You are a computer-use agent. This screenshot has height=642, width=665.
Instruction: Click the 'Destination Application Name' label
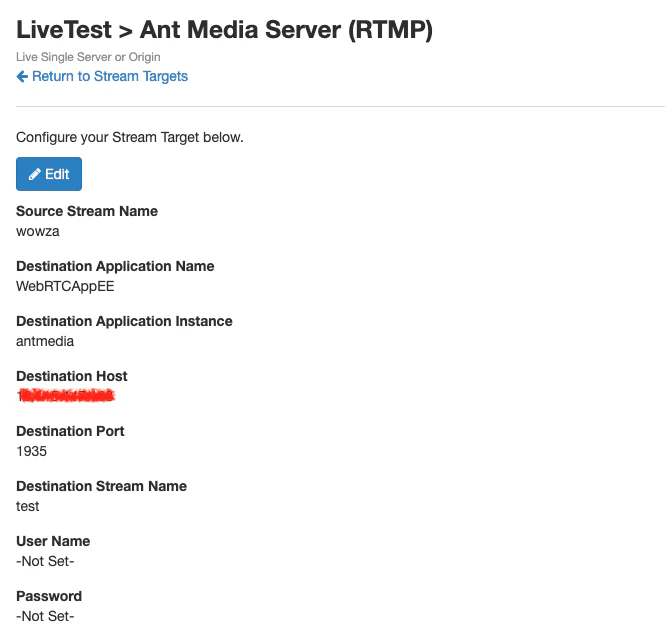click(115, 266)
